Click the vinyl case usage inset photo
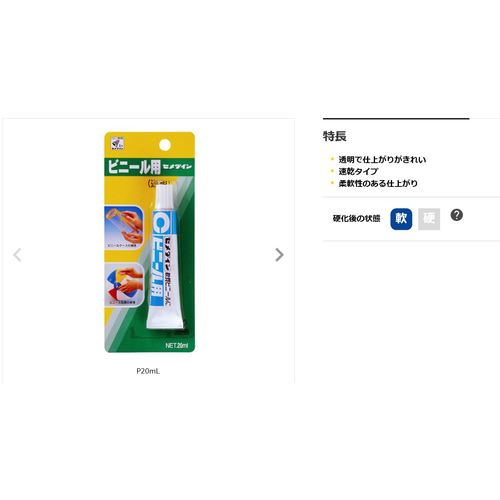 click(x=124, y=228)
